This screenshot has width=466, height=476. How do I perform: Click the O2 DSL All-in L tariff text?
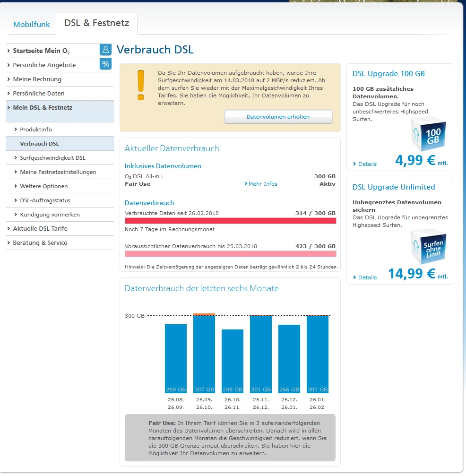(145, 176)
